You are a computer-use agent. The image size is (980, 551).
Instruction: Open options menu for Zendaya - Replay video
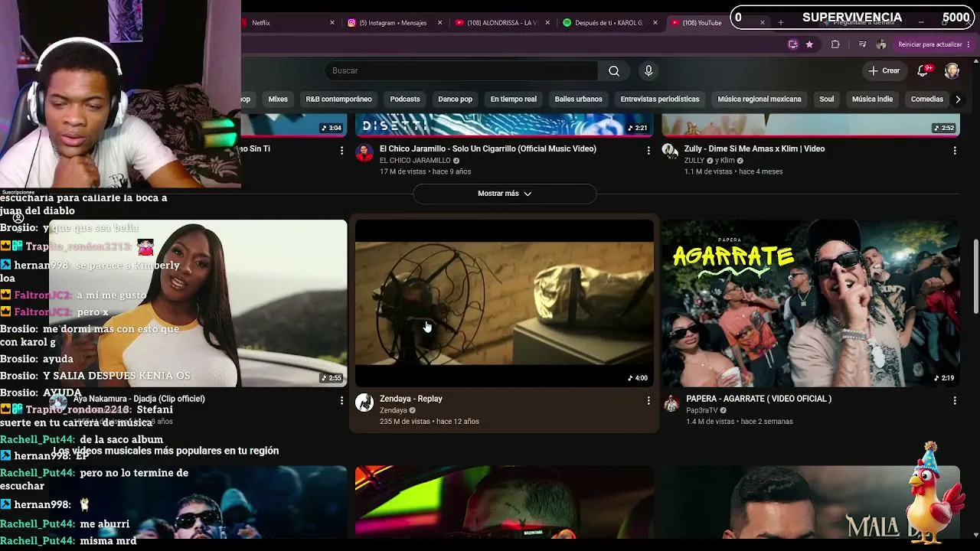pos(648,400)
